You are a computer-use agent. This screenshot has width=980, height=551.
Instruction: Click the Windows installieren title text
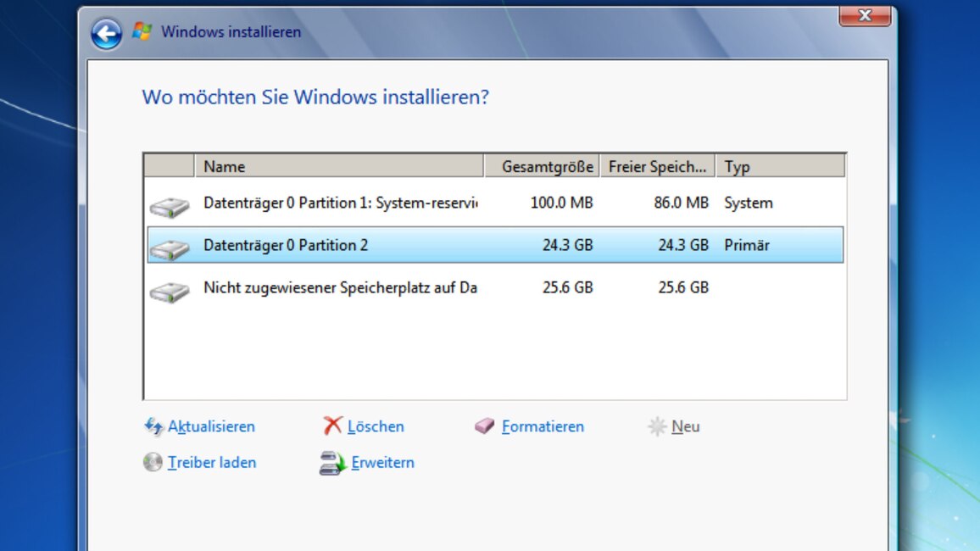[x=231, y=32]
